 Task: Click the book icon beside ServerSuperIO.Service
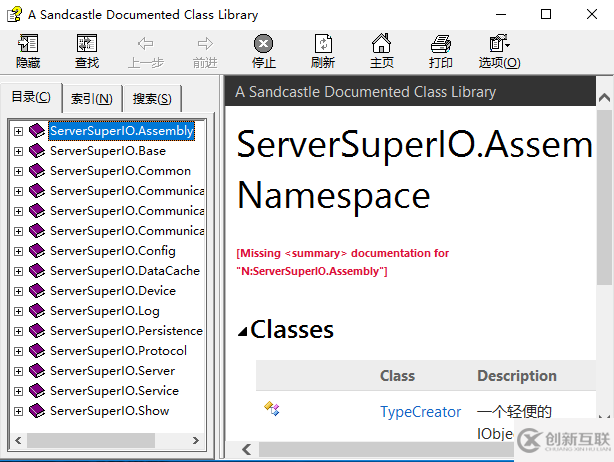click(37, 391)
